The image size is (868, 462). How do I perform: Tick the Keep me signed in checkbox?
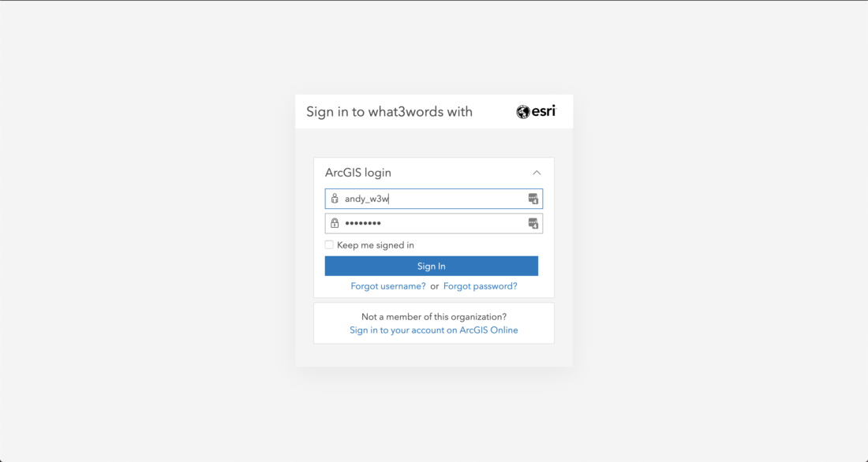click(329, 244)
